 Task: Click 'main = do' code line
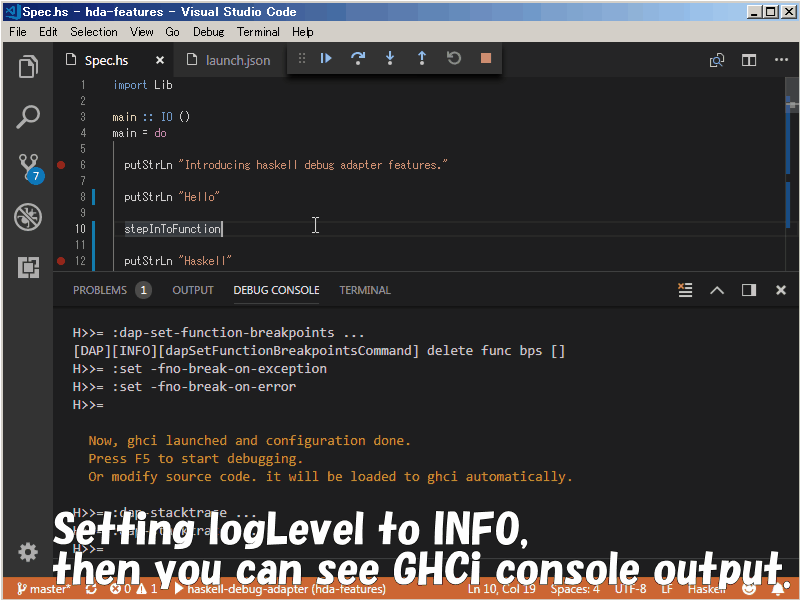coord(139,133)
